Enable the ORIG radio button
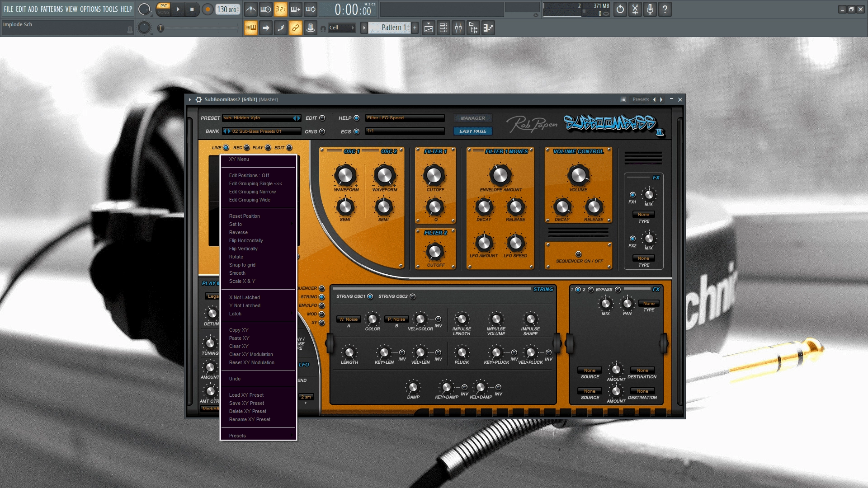Image resolution: width=868 pixels, height=488 pixels. 322,131
